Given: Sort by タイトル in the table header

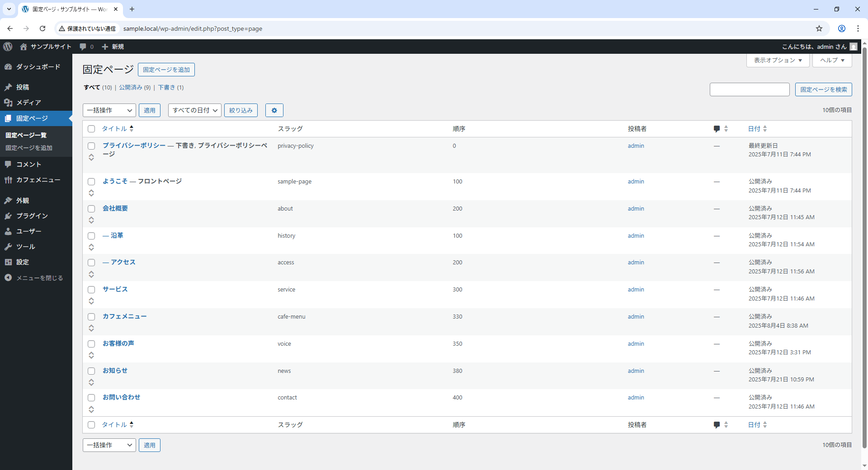Looking at the screenshot, I should pos(118,129).
